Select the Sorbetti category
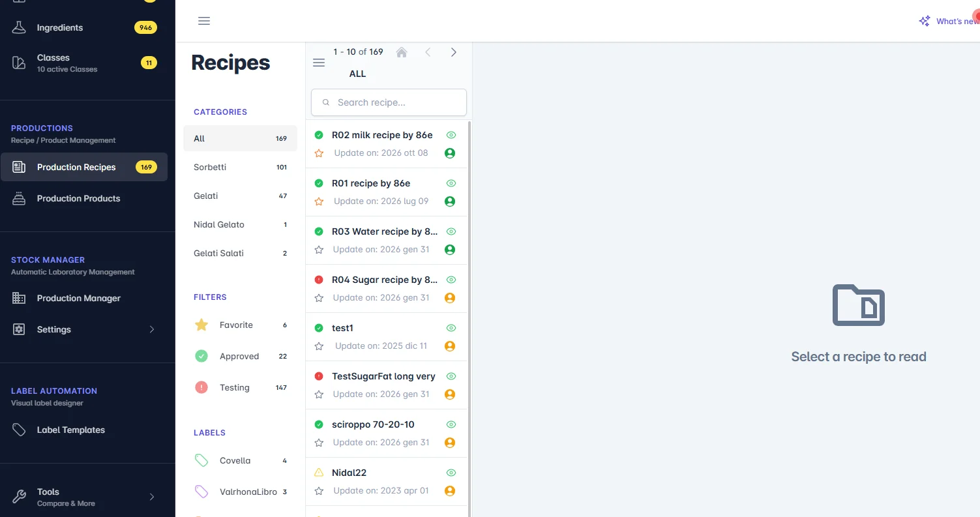Image resolution: width=980 pixels, height=517 pixels. [240, 167]
